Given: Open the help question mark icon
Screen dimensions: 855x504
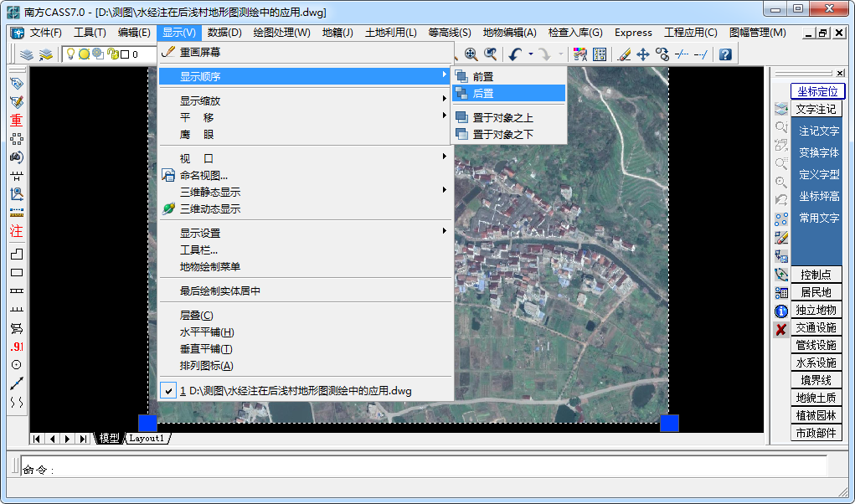Looking at the screenshot, I should pyautogui.click(x=725, y=54).
